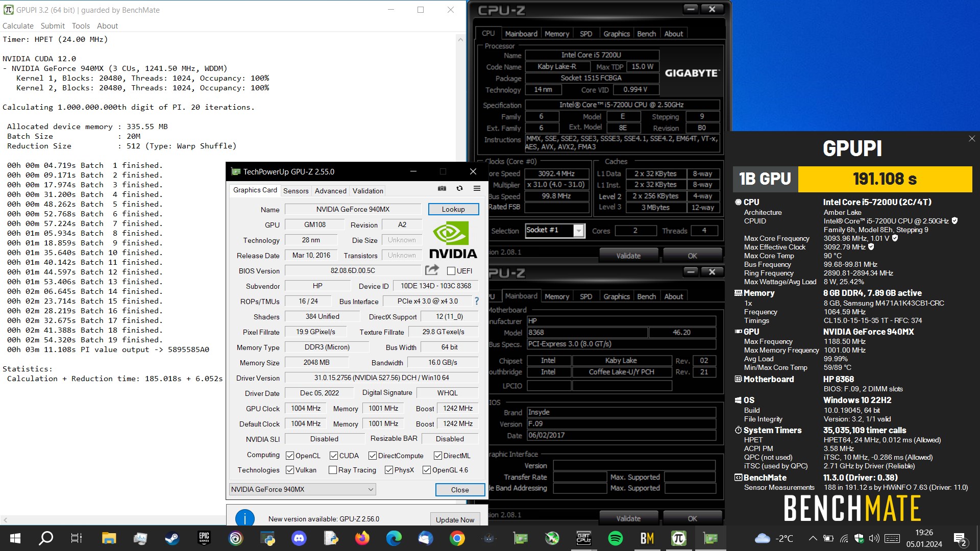Image resolution: width=980 pixels, height=551 pixels.
Task: Click the Close button in GPU-Z
Action: click(x=460, y=490)
